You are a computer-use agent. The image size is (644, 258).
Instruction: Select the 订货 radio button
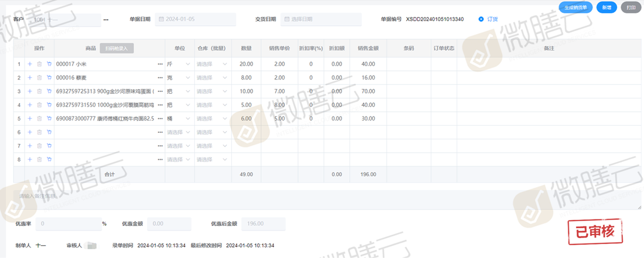481,19
